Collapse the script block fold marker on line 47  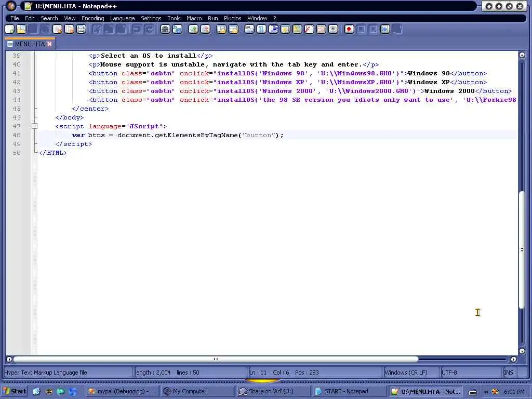tap(34, 126)
